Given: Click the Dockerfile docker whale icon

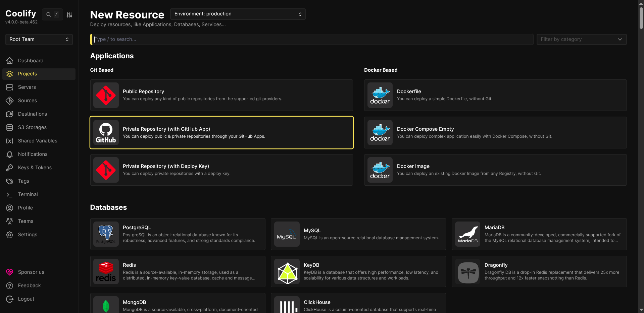Looking at the screenshot, I should click(380, 95).
